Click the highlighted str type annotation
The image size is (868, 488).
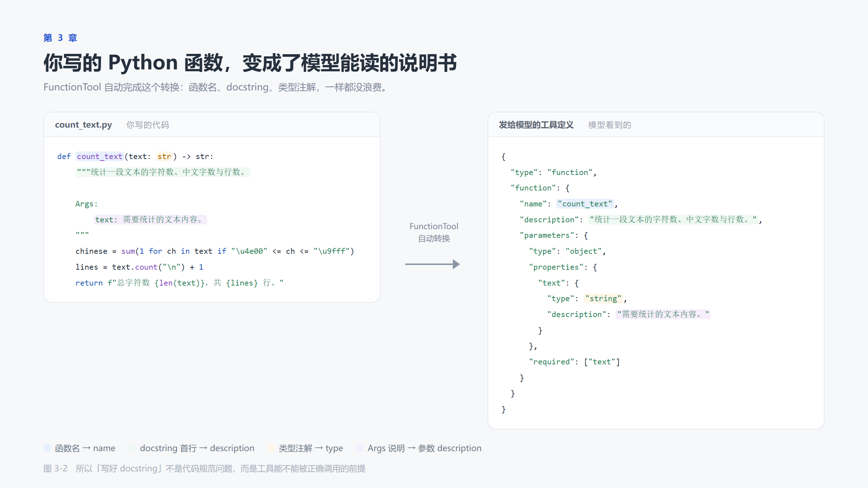pyautogui.click(x=164, y=157)
